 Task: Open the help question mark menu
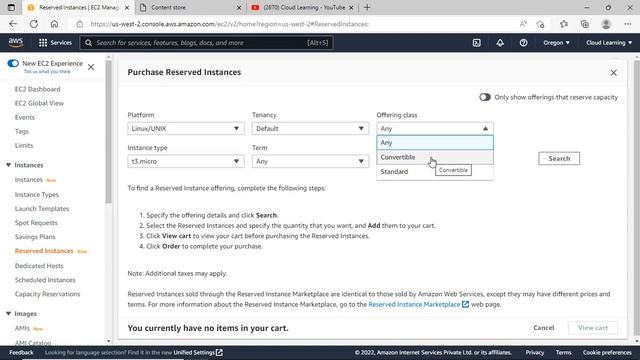pyautogui.click(x=523, y=42)
